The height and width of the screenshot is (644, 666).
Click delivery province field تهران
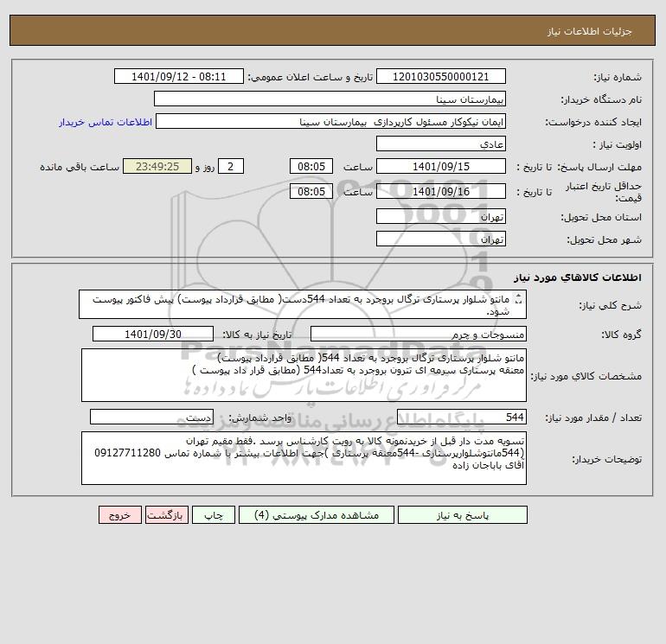pos(441,216)
